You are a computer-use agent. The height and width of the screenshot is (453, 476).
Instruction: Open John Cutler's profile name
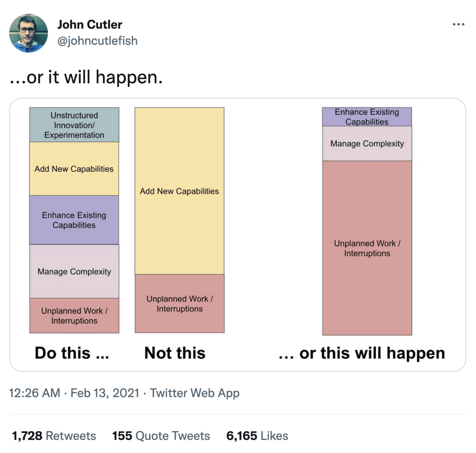89,24
